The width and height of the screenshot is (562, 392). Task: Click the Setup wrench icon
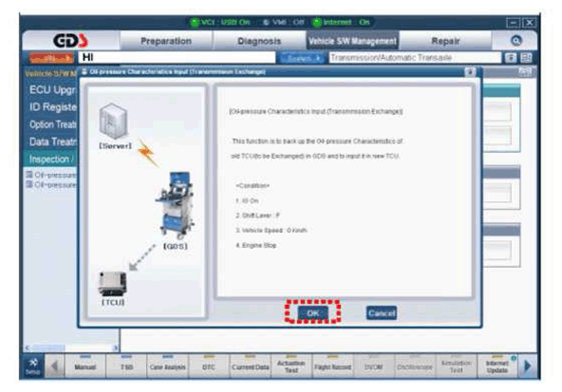point(32,366)
